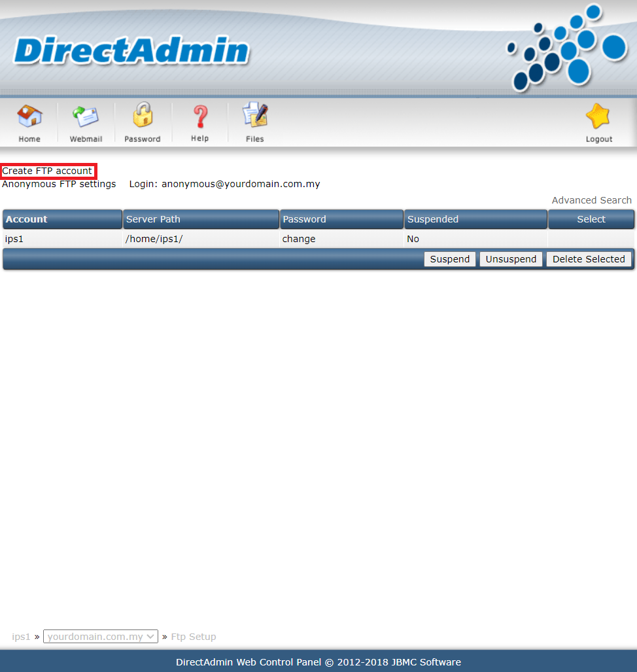Click the change password link for ips1

point(299,239)
